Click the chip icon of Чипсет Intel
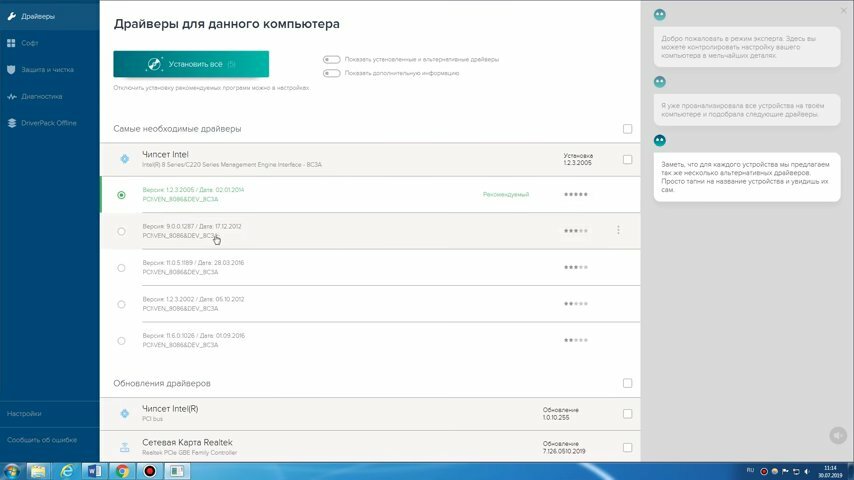This screenshot has width=854, height=480. [125, 159]
